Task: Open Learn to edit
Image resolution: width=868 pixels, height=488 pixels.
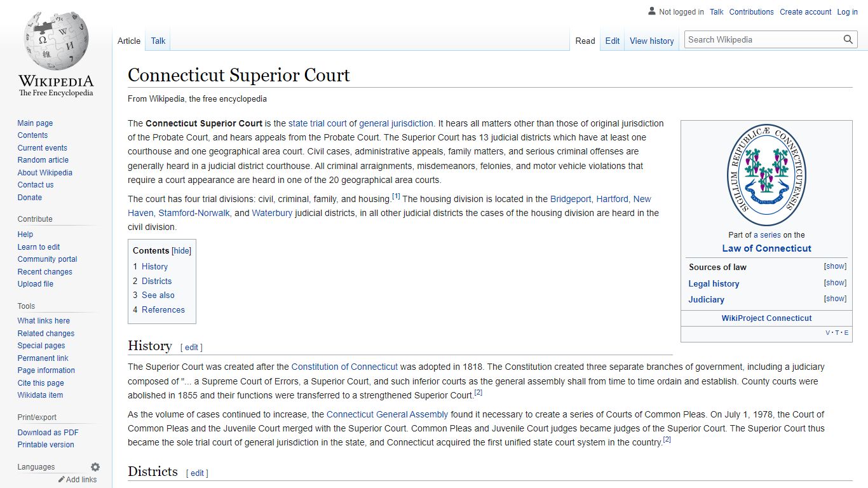Action: click(x=39, y=247)
